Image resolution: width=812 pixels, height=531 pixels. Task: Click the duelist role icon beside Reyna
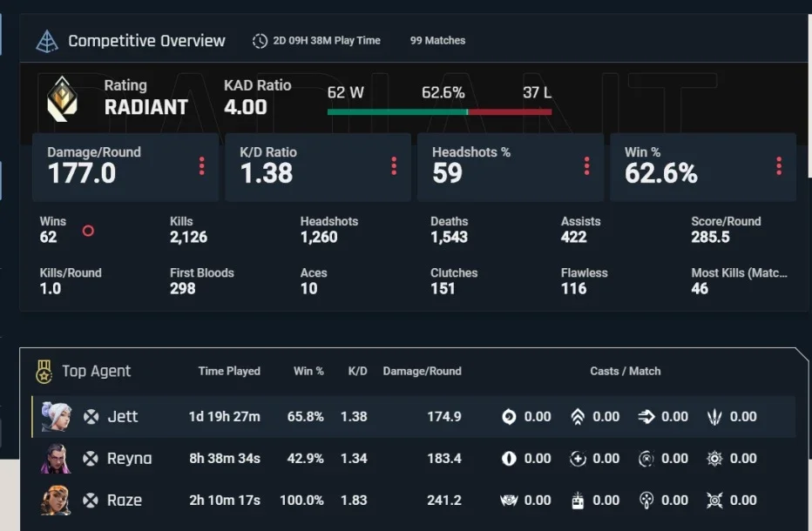[x=91, y=459]
